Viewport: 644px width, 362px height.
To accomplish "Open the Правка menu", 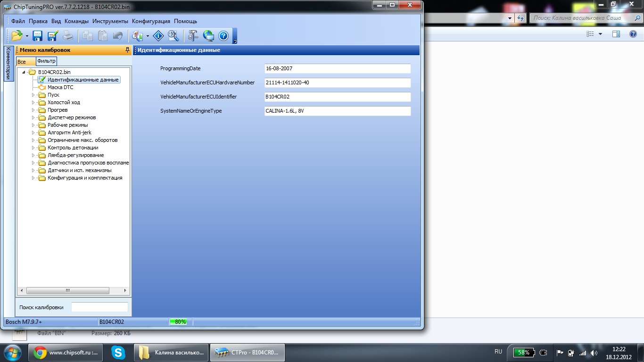I will (38, 21).
